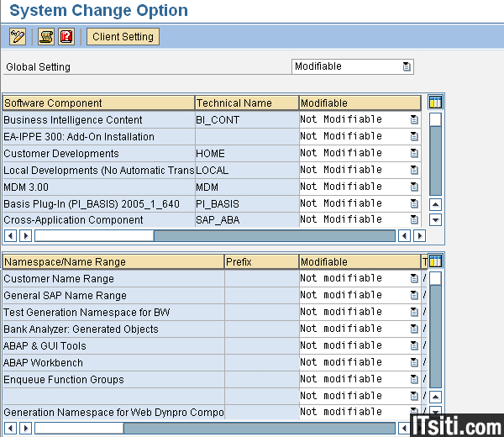Viewport: 504px width, 437px height.
Task: Select the Prefix column header
Action: (x=261, y=261)
